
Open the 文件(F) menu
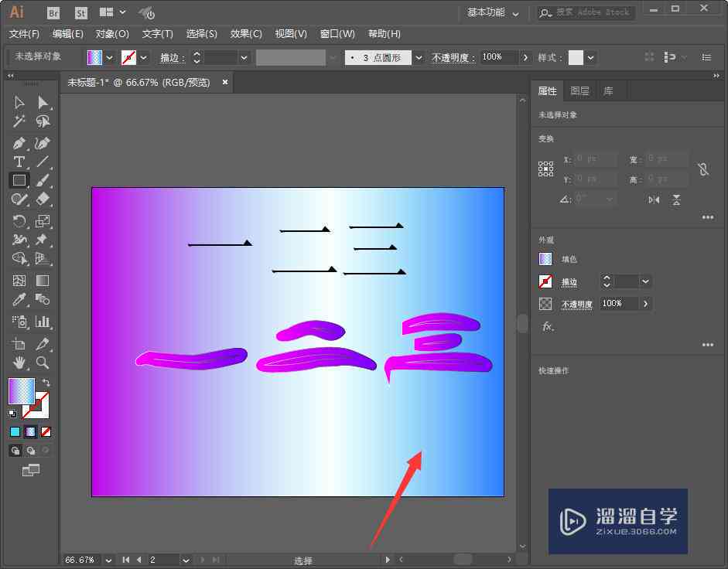24,34
